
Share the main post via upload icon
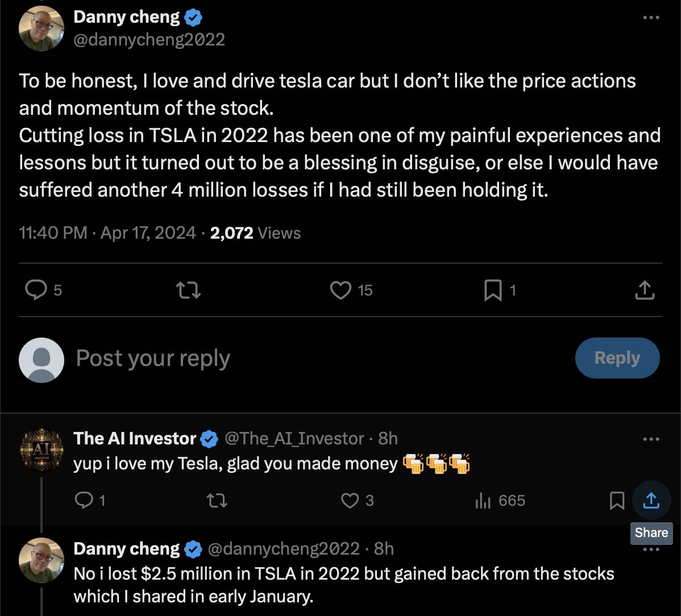pyautogui.click(x=644, y=290)
